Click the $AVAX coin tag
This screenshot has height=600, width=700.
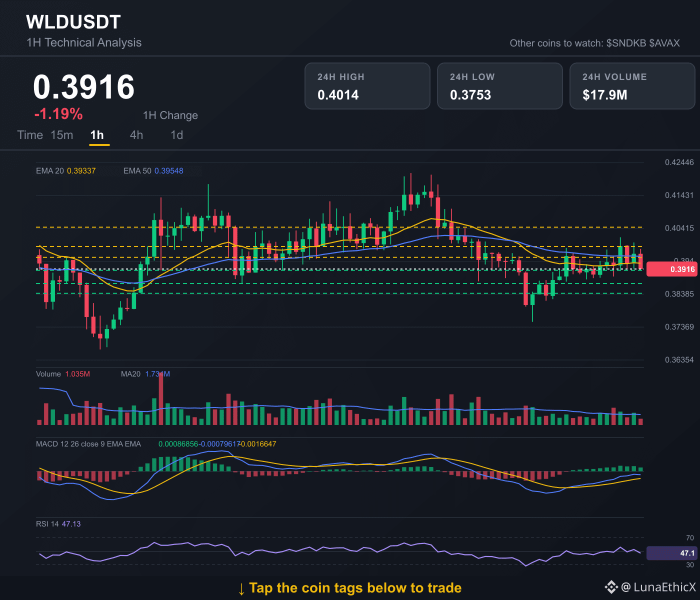(x=664, y=43)
